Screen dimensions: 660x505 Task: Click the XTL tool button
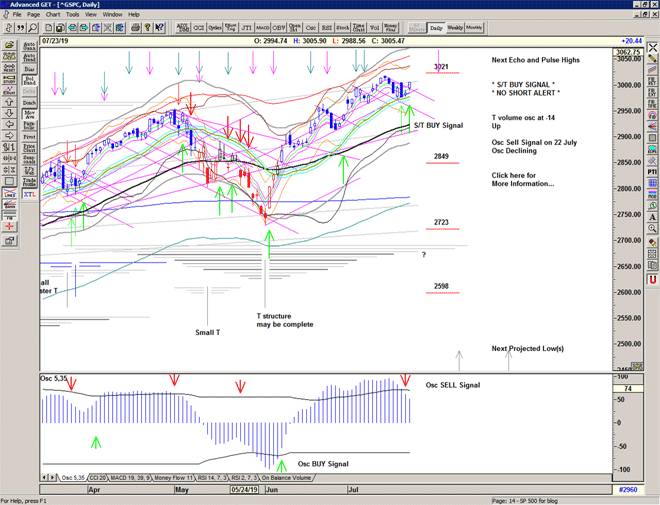click(29, 193)
